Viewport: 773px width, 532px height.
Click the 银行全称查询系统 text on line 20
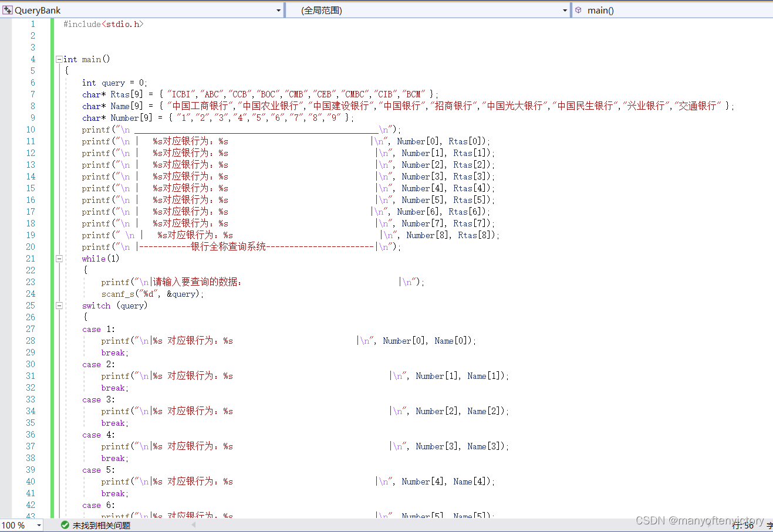228,247
